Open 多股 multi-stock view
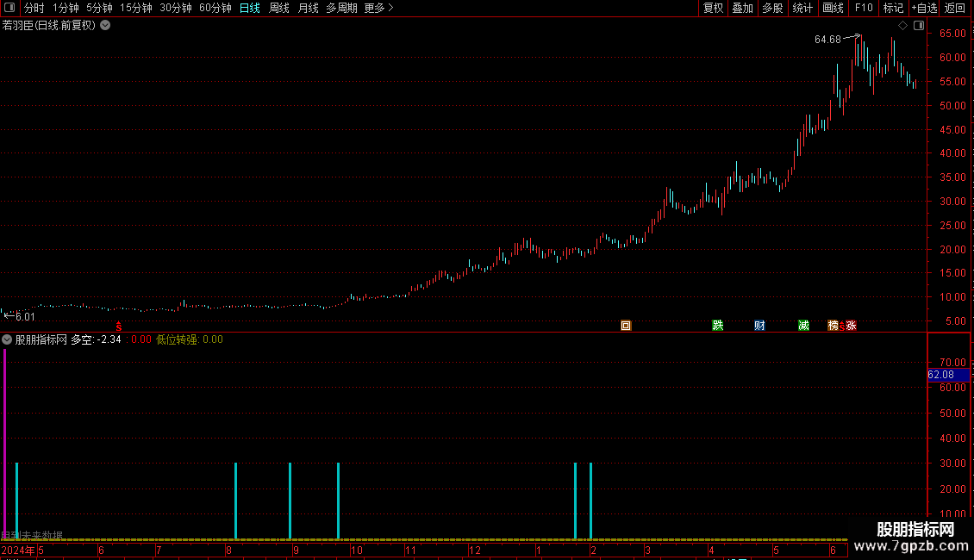 tap(772, 8)
